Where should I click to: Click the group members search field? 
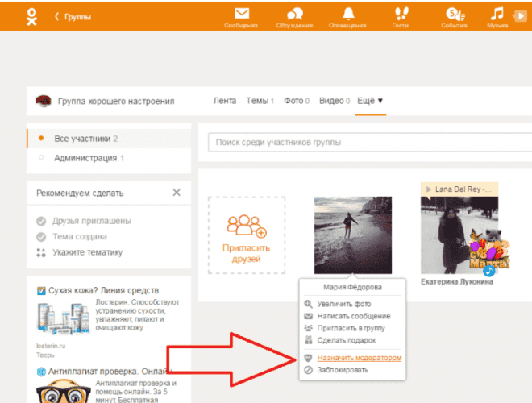(x=368, y=143)
